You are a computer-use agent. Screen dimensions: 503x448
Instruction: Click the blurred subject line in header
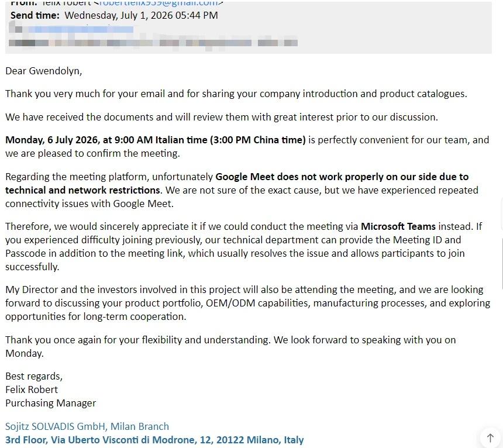[153, 43]
